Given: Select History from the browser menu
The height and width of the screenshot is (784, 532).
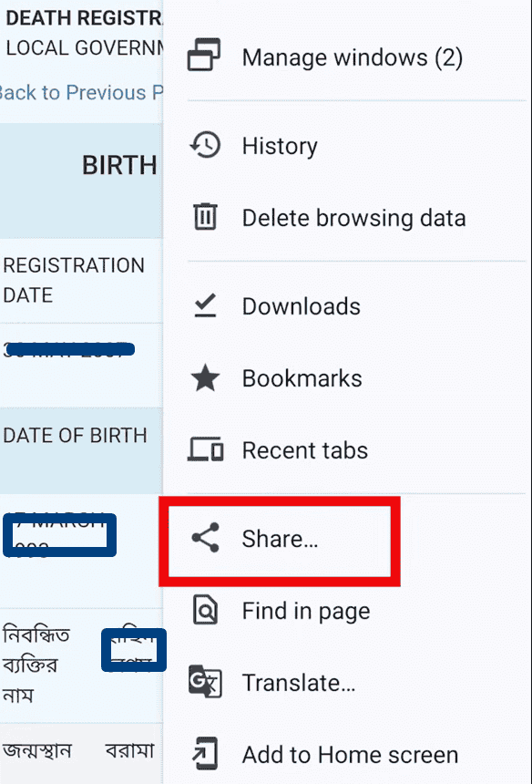Looking at the screenshot, I should tap(280, 145).
